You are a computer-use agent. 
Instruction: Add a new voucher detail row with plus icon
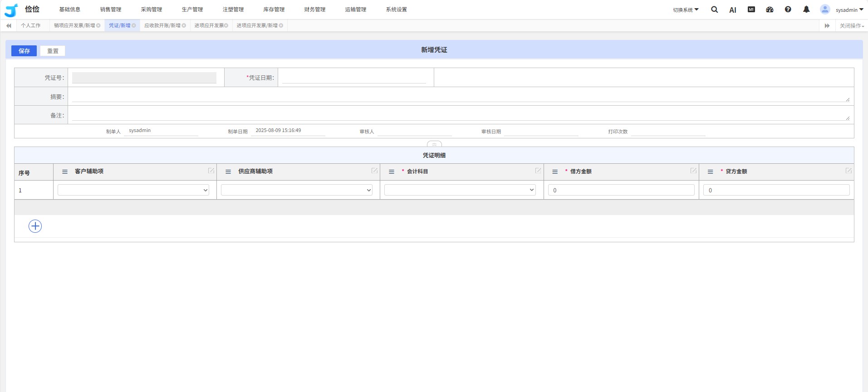click(35, 226)
